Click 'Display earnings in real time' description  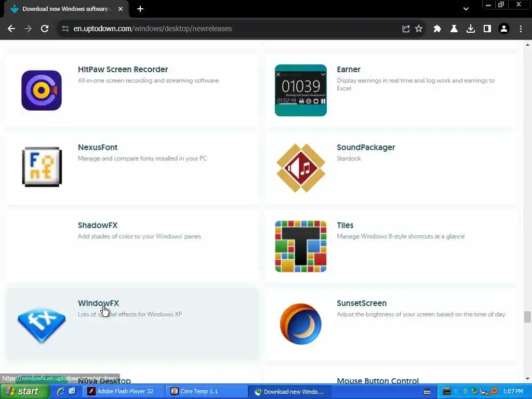pyautogui.click(x=416, y=84)
